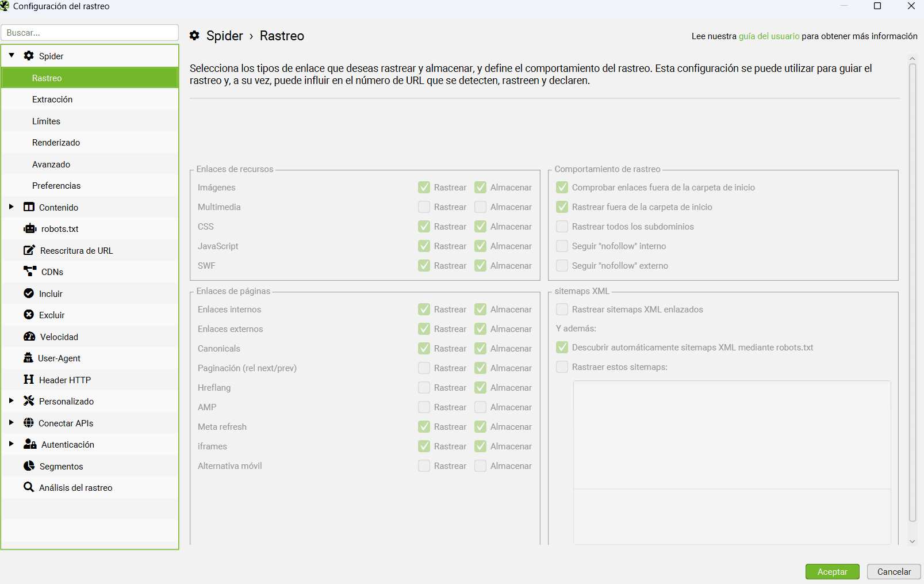Screen dimensions: 924x584
Task: Open the Renderizado section
Action: (x=56, y=142)
